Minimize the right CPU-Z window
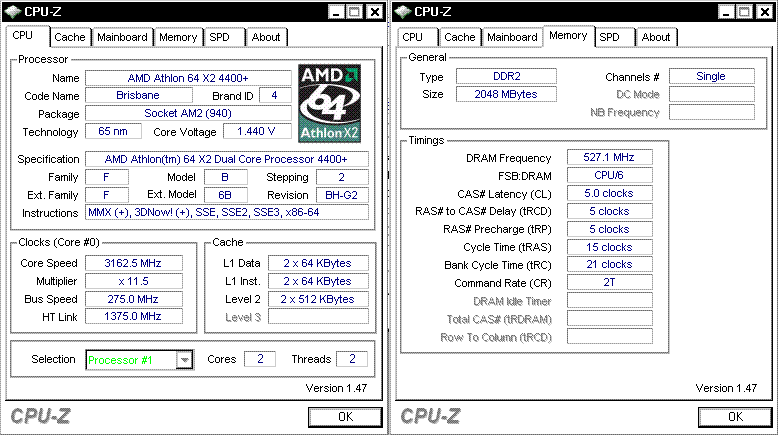 726,12
